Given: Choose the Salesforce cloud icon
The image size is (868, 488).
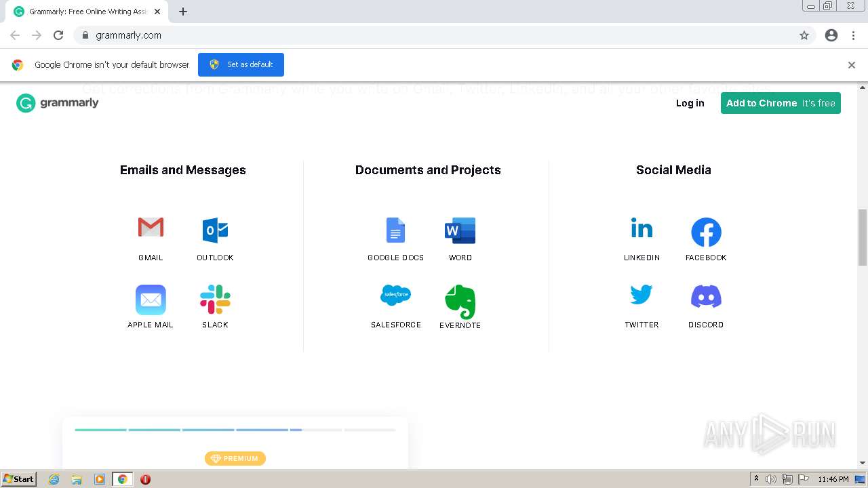Looking at the screenshot, I should (x=395, y=295).
